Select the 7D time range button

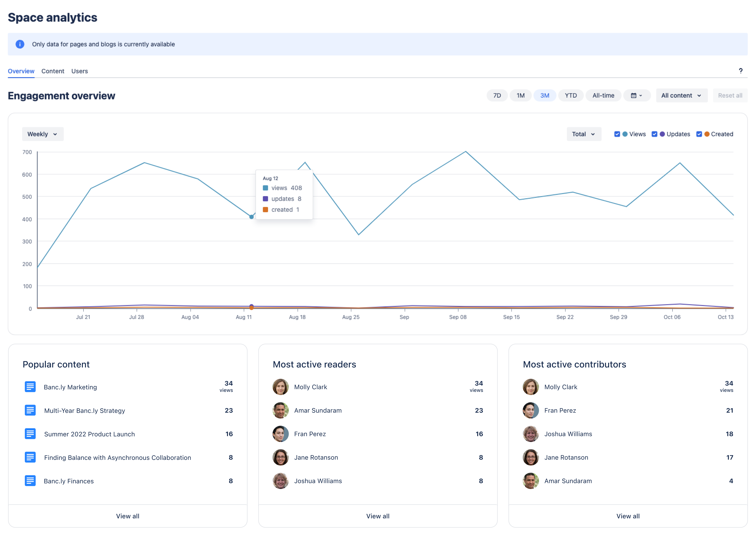pyautogui.click(x=497, y=95)
